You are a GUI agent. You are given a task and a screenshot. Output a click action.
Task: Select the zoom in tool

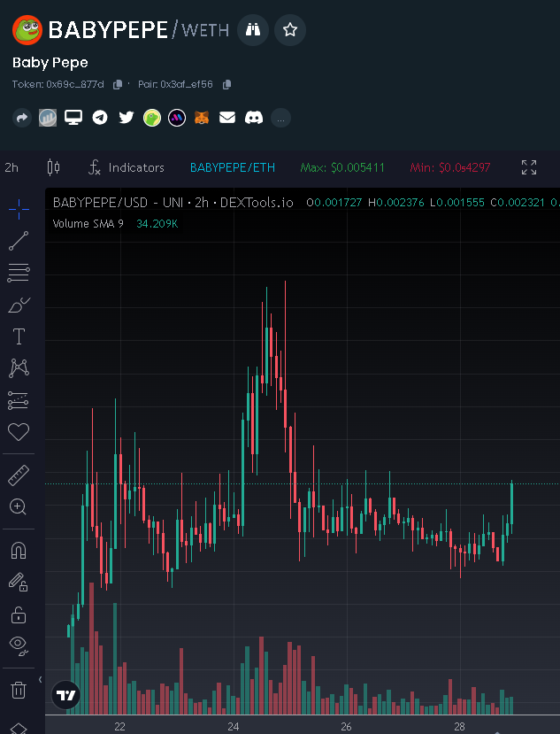click(x=19, y=506)
